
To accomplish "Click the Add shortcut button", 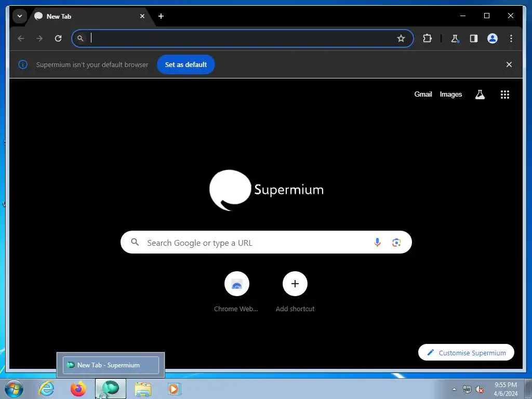I will pyautogui.click(x=295, y=292).
